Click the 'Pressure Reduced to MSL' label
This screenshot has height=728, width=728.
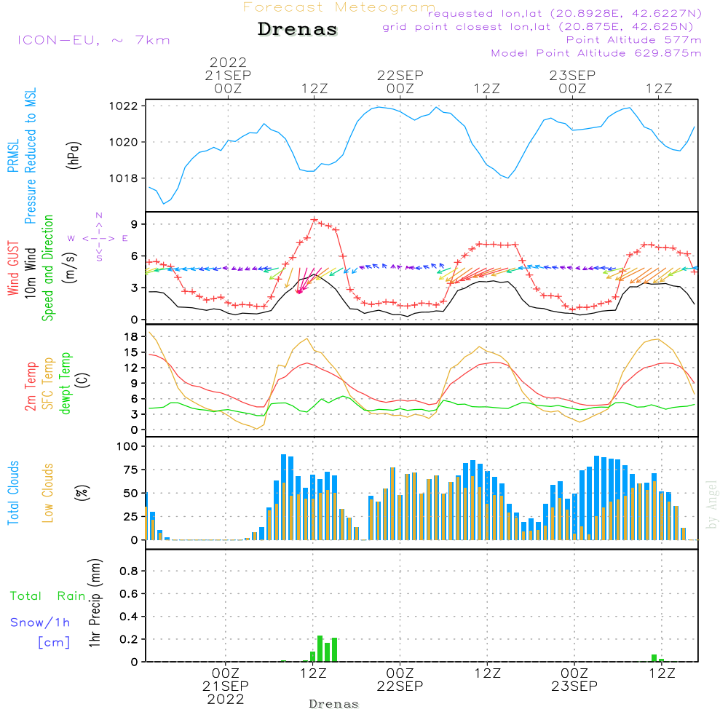(30, 156)
